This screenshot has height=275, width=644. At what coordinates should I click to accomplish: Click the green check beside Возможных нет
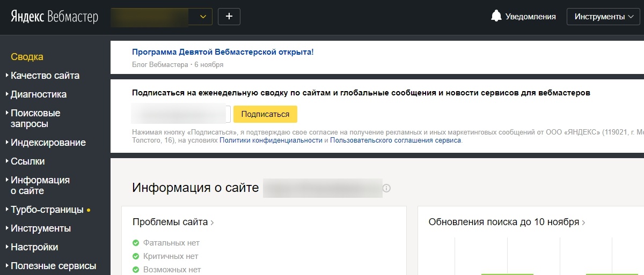pyautogui.click(x=136, y=270)
